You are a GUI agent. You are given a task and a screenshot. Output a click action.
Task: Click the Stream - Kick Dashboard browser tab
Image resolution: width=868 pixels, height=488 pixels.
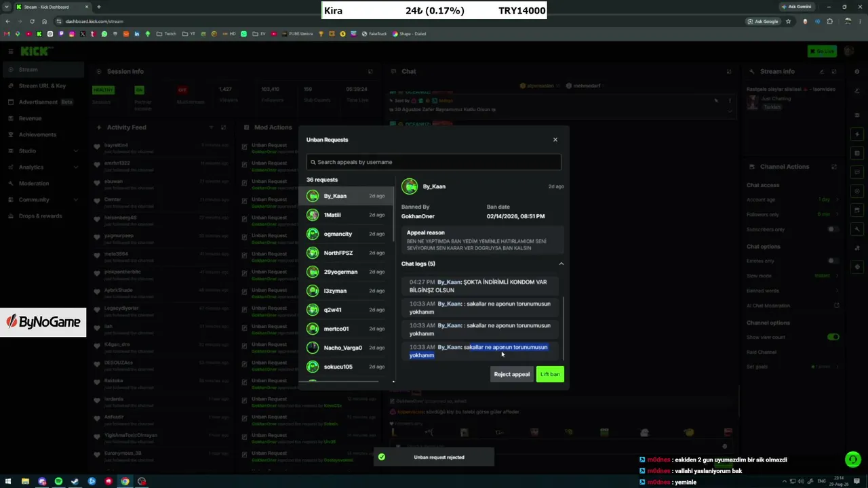[53, 7]
